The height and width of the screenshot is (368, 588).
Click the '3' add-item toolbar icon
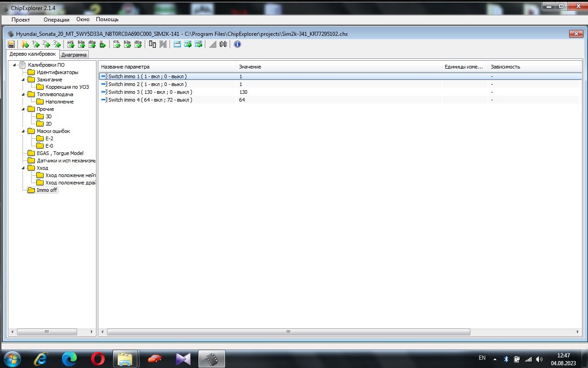click(x=57, y=44)
